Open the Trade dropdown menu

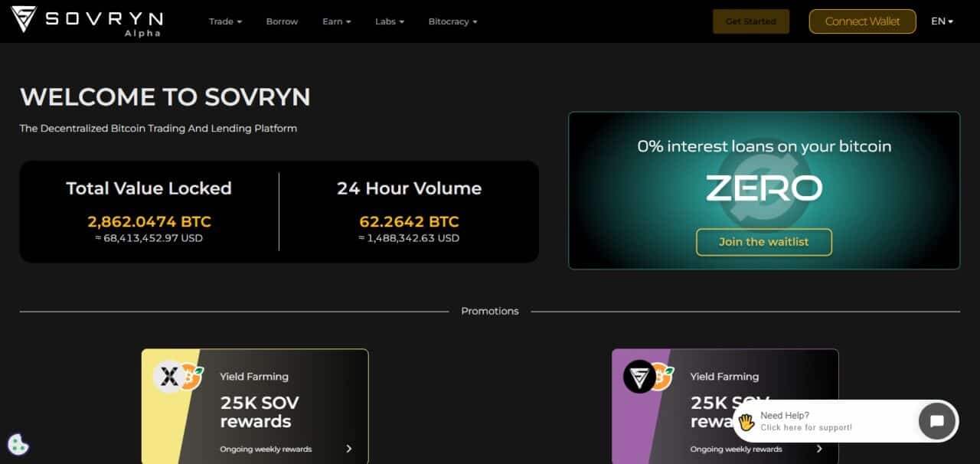225,21
